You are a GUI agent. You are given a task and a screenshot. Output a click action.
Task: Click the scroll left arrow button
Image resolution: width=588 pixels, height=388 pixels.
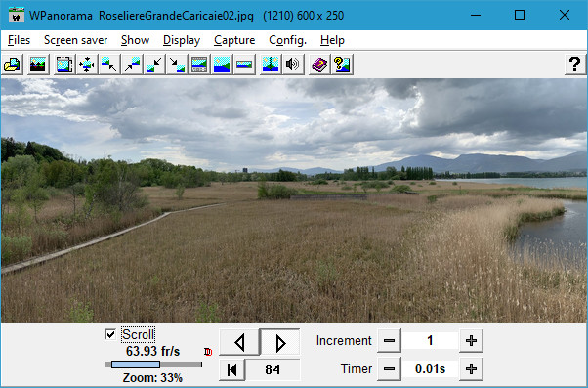[x=239, y=342]
